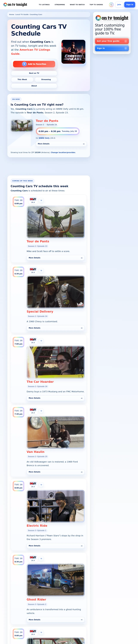Click the DEFY channel logo for Tue 8:30 pm
The image size is (138, 644).
(x=33, y=557)
